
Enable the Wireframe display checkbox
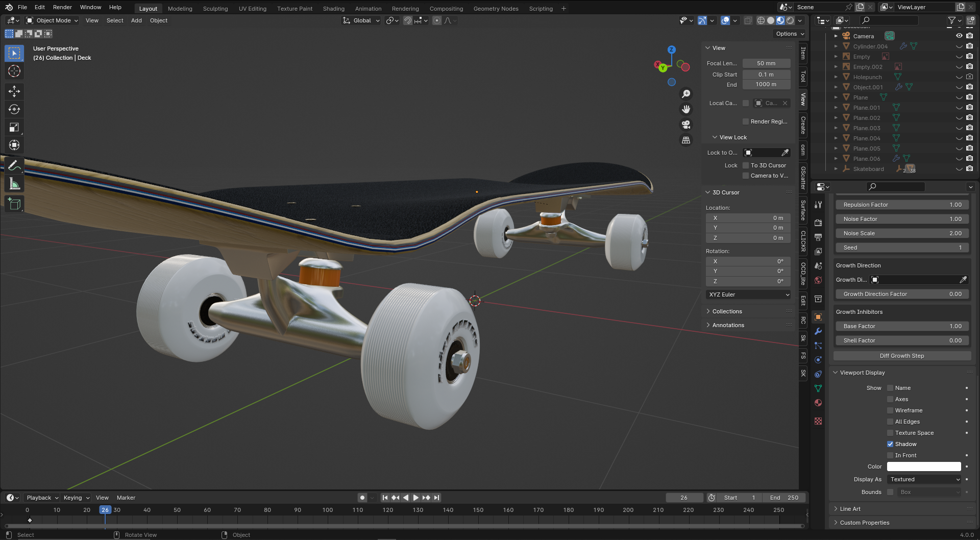[890, 410]
